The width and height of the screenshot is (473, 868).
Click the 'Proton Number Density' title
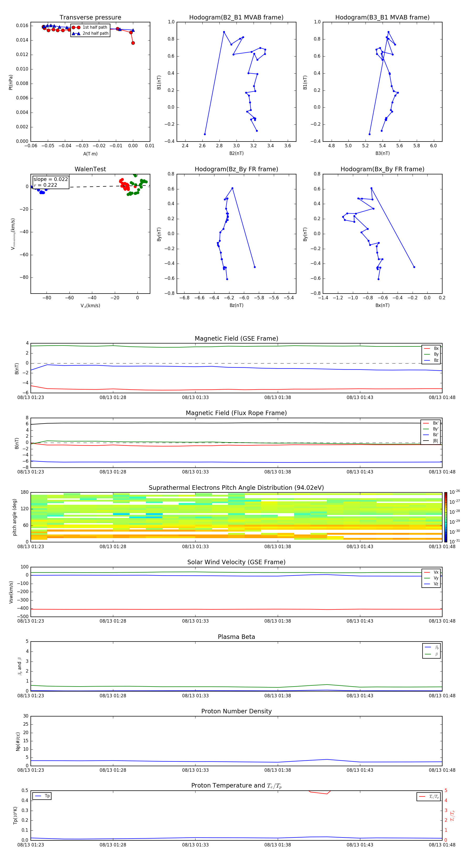coord(236,711)
